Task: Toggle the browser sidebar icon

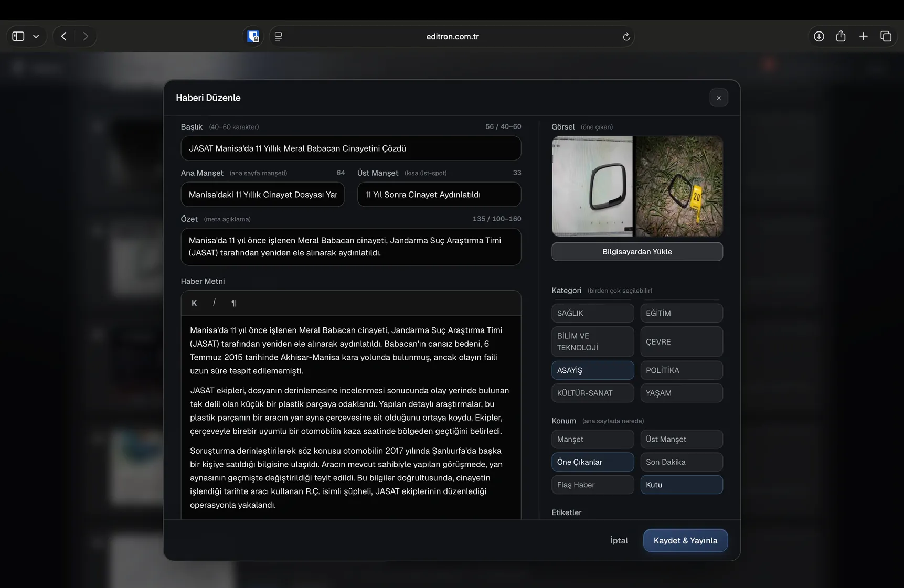Action: (18, 36)
